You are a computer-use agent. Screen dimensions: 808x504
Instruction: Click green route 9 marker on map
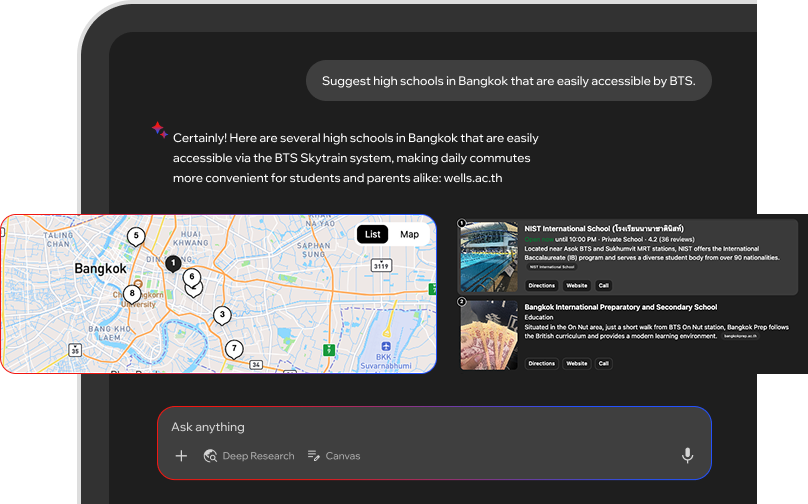pyautogui.click(x=329, y=350)
